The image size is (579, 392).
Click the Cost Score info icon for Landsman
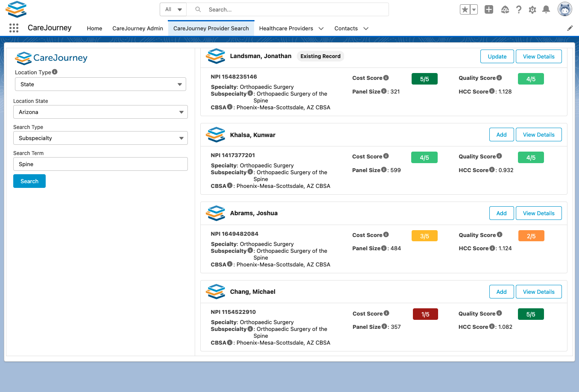pos(386,78)
